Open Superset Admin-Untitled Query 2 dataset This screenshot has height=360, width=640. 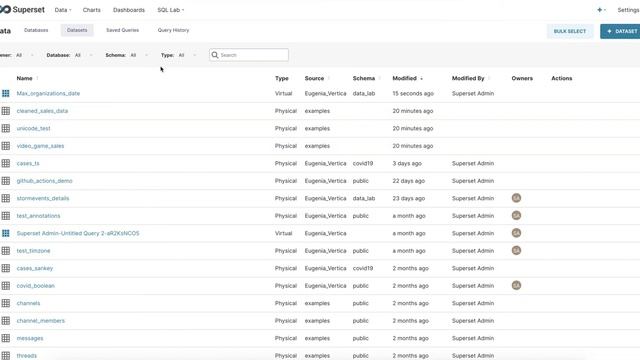tap(78, 233)
